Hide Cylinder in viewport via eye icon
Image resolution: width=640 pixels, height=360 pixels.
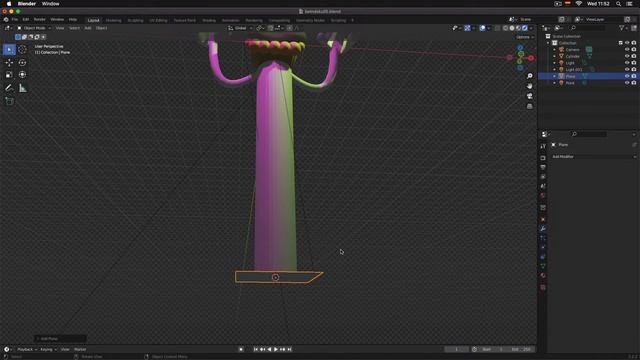pyautogui.click(x=627, y=56)
